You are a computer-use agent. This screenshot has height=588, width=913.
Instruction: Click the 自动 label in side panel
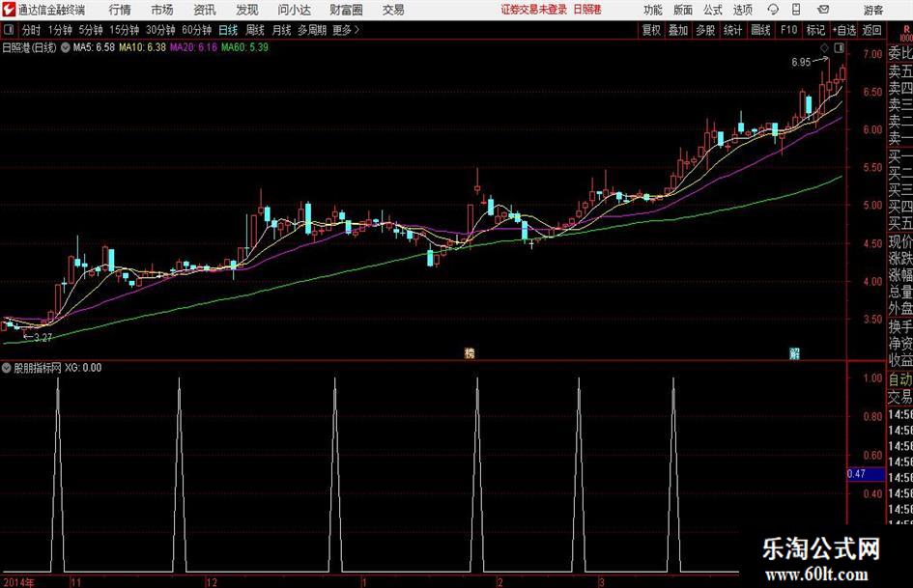[x=899, y=379]
